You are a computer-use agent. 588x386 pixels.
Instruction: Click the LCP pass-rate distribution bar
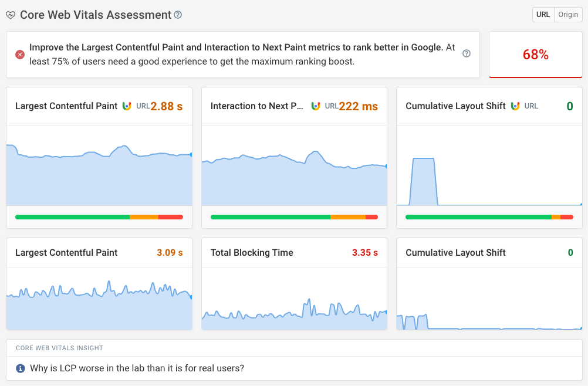[99, 216]
